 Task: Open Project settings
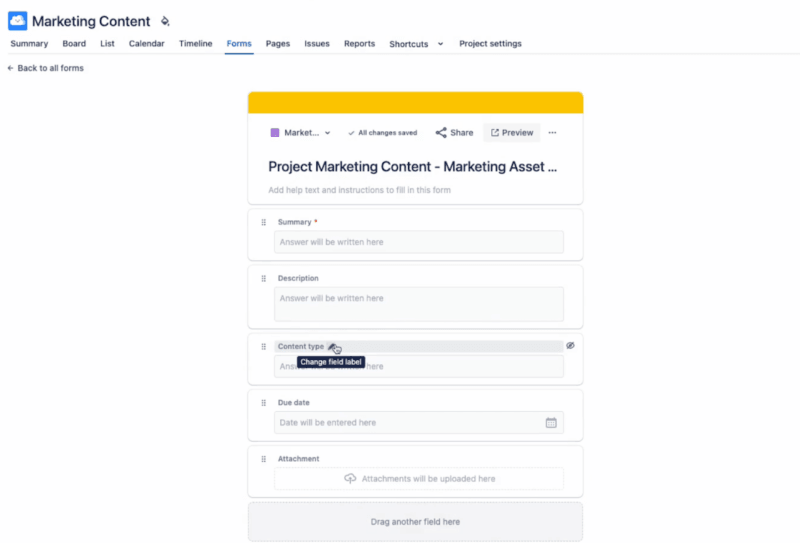coord(490,44)
